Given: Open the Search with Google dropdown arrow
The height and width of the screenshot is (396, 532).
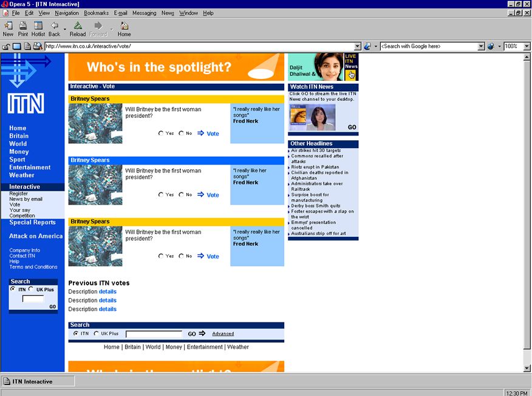Looking at the screenshot, I should point(481,47).
